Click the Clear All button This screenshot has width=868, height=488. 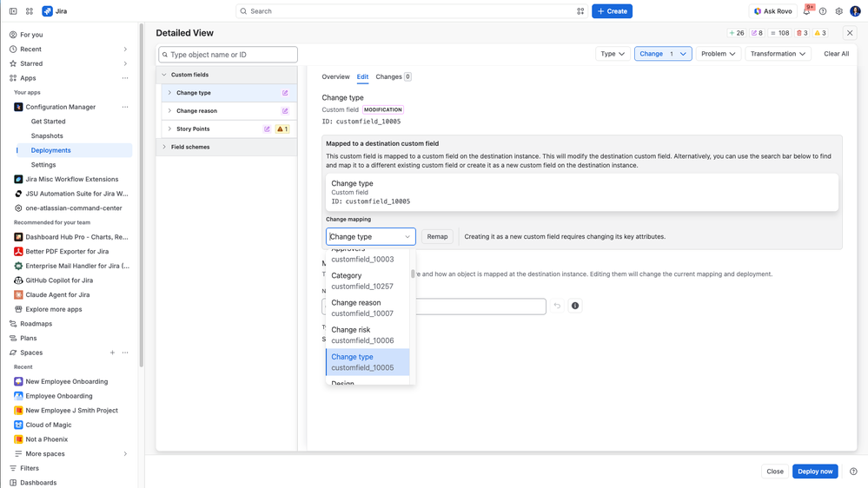836,54
